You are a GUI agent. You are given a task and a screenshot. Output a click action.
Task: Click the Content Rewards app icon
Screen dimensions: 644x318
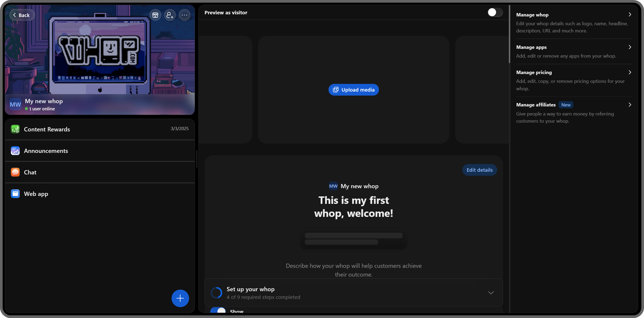[15, 129]
